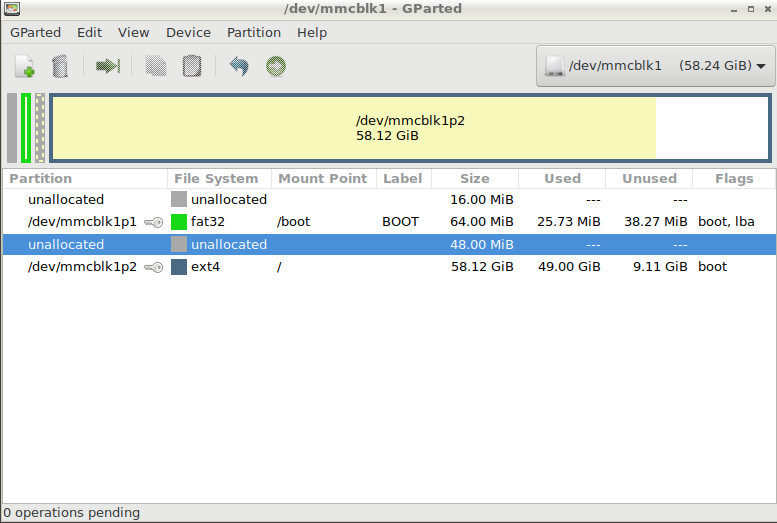Image resolution: width=777 pixels, height=523 pixels.
Task: Open the View menu
Action: [x=133, y=32]
